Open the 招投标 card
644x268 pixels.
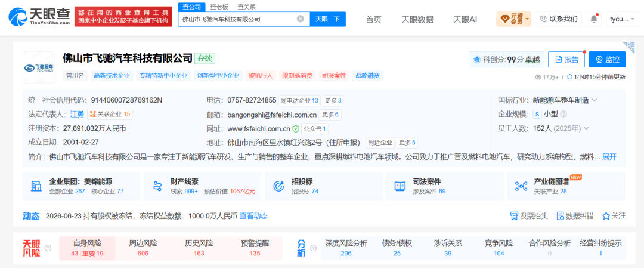[324, 186]
